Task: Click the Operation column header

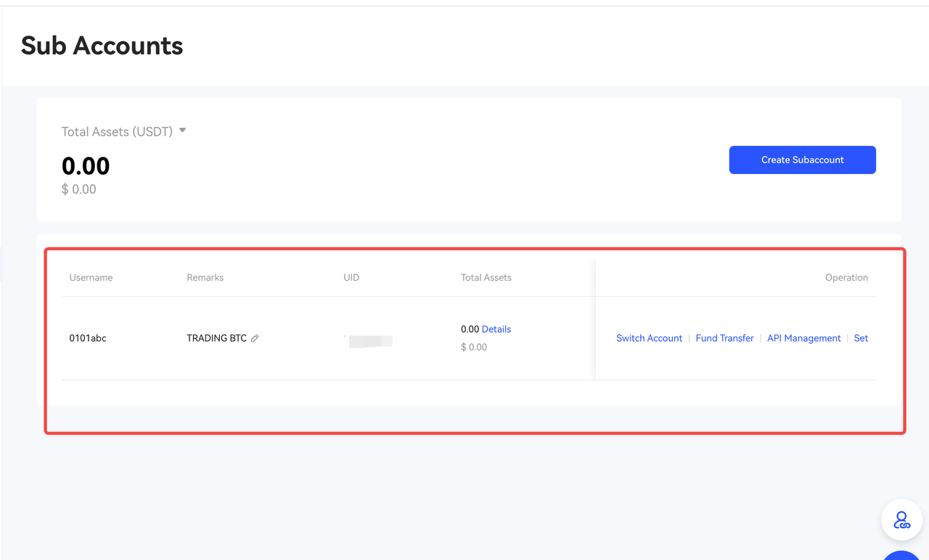Action: coord(846,278)
